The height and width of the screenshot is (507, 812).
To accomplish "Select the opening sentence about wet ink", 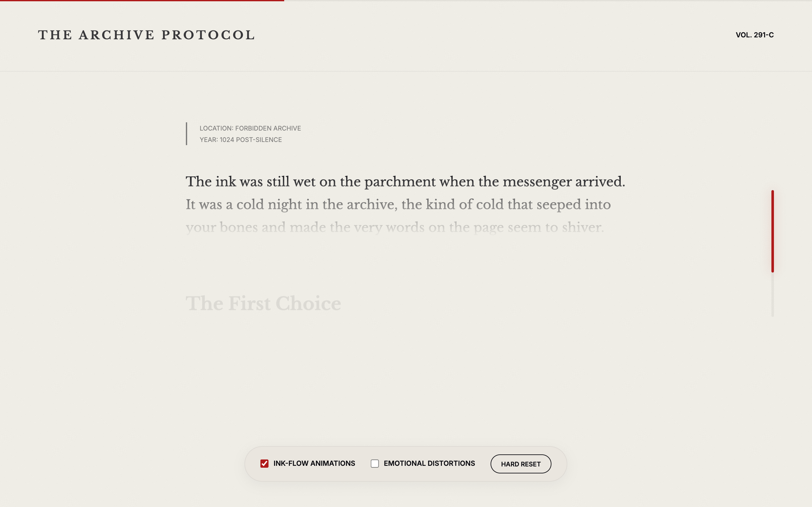I will tap(405, 181).
